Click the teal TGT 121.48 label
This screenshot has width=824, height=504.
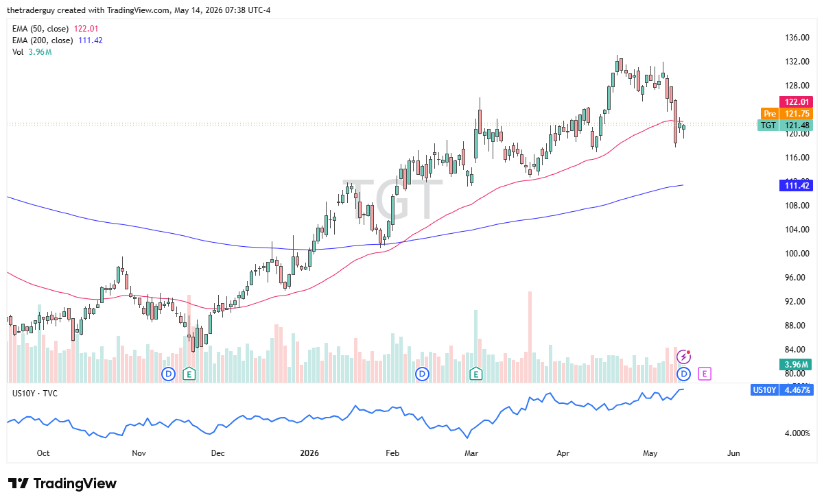[x=786, y=125]
